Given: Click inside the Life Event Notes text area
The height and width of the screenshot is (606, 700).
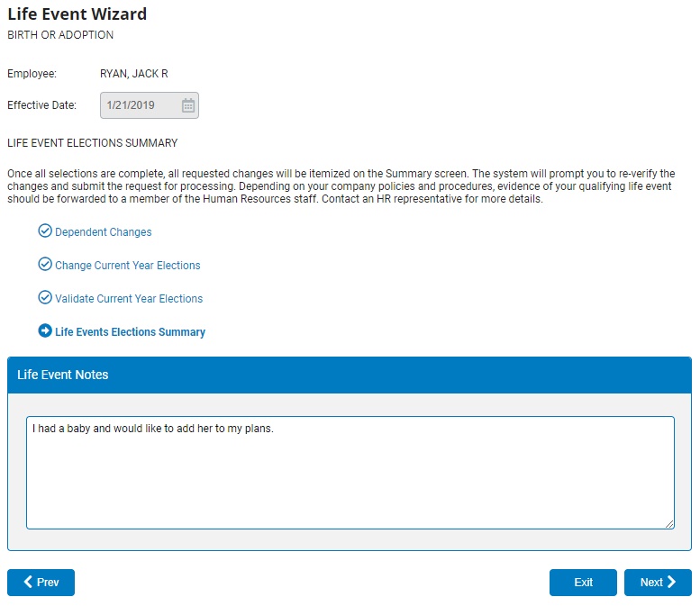Looking at the screenshot, I should click(350, 472).
